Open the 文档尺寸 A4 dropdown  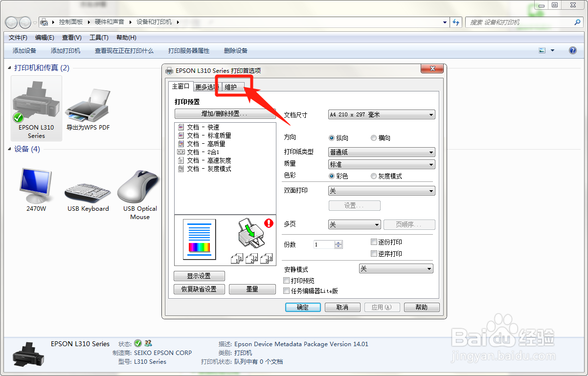(x=382, y=114)
